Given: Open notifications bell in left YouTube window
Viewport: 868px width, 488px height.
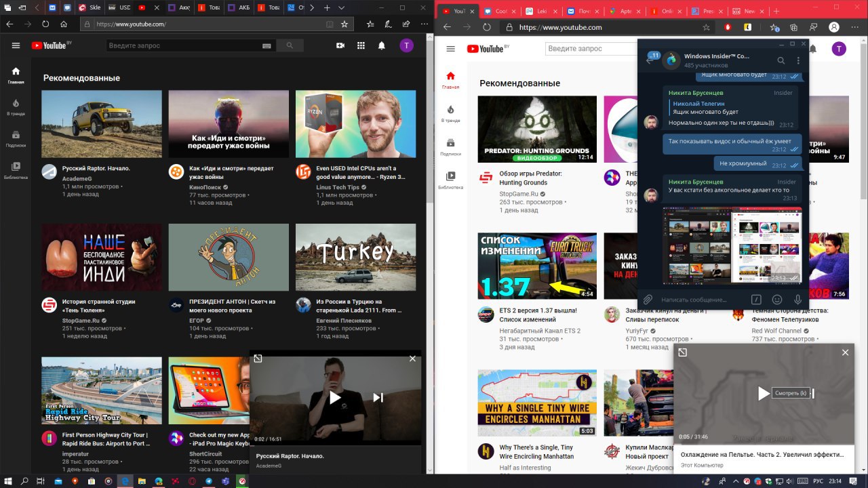Looking at the screenshot, I should point(382,45).
